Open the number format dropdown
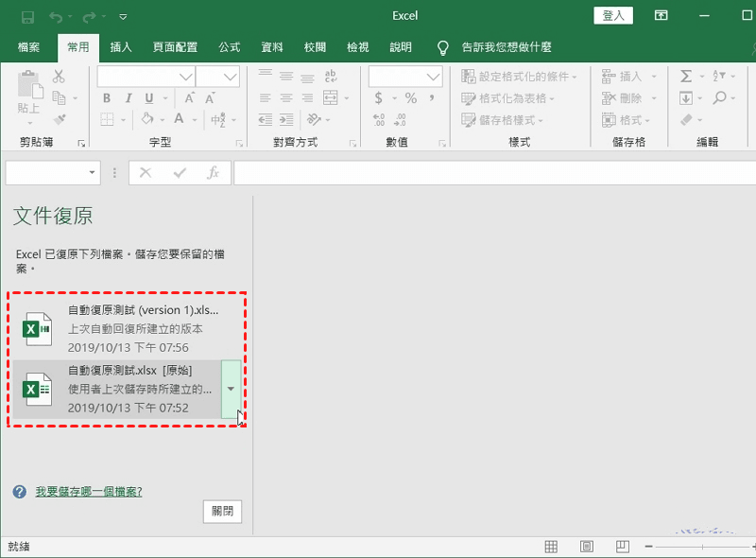Viewport: 756px width, 558px height. 433,77
